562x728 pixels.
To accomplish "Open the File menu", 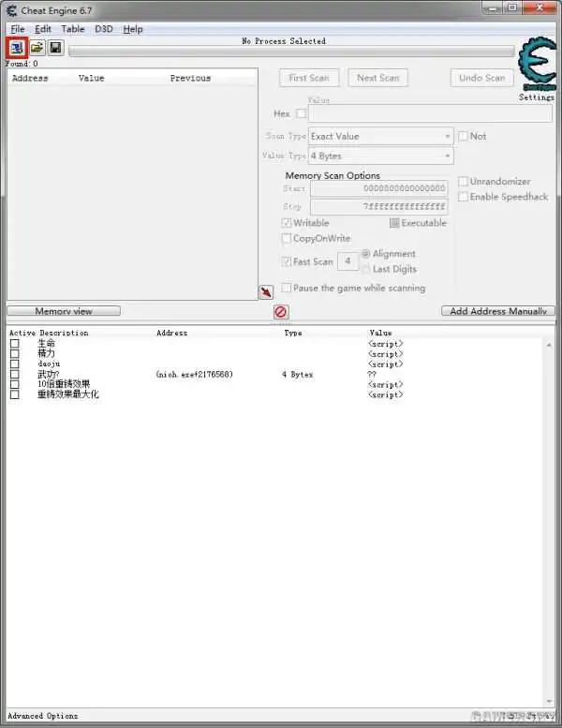I will tap(18, 29).
